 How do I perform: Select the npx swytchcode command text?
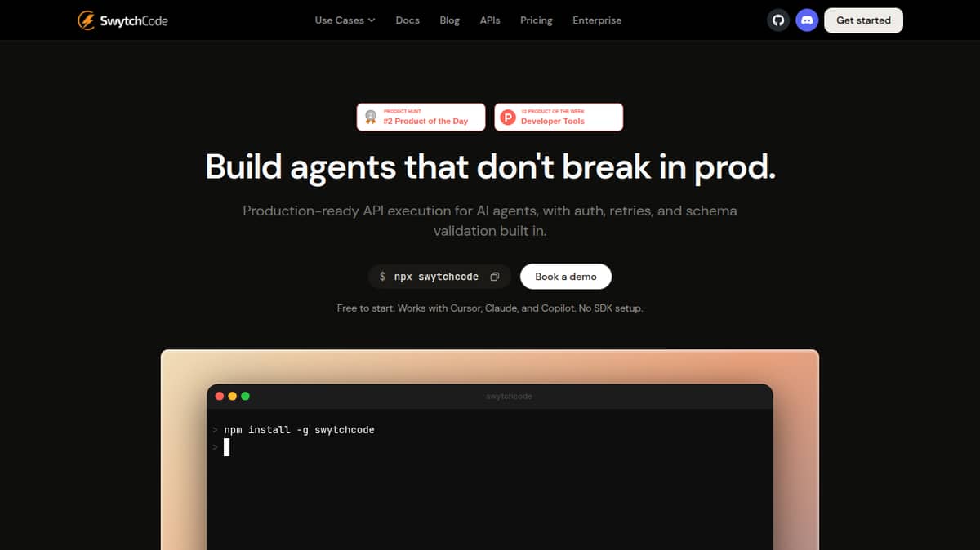pyautogui.click(x=436, y=277)
